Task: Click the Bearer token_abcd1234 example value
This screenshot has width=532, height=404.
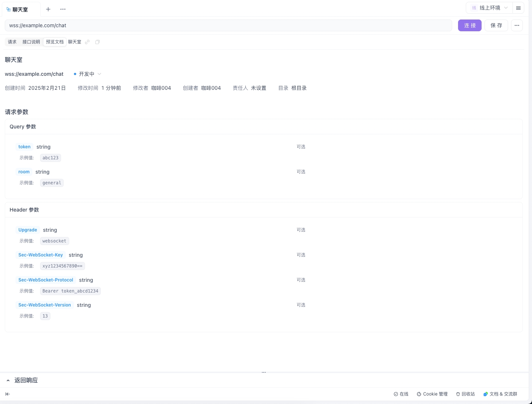Action: click(70, 291)
